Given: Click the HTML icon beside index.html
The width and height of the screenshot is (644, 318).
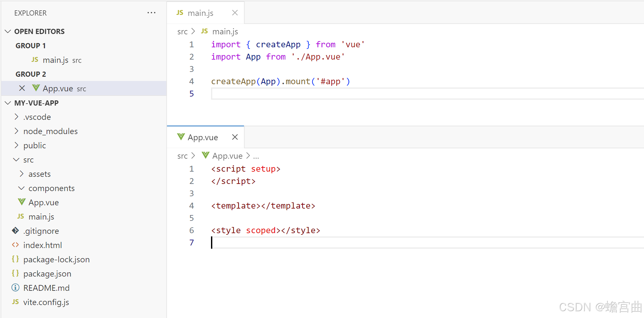Looking at the screenshot, I should [x=16, y=245].
